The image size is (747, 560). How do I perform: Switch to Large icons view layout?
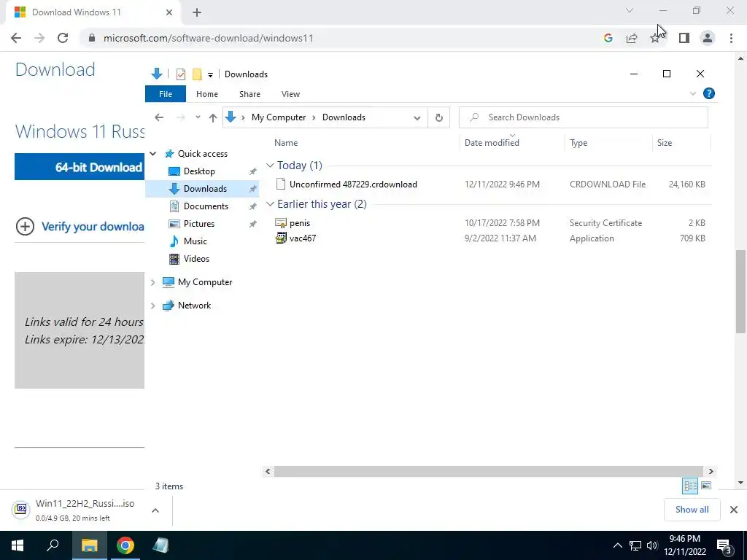click(x=706, y=486)
